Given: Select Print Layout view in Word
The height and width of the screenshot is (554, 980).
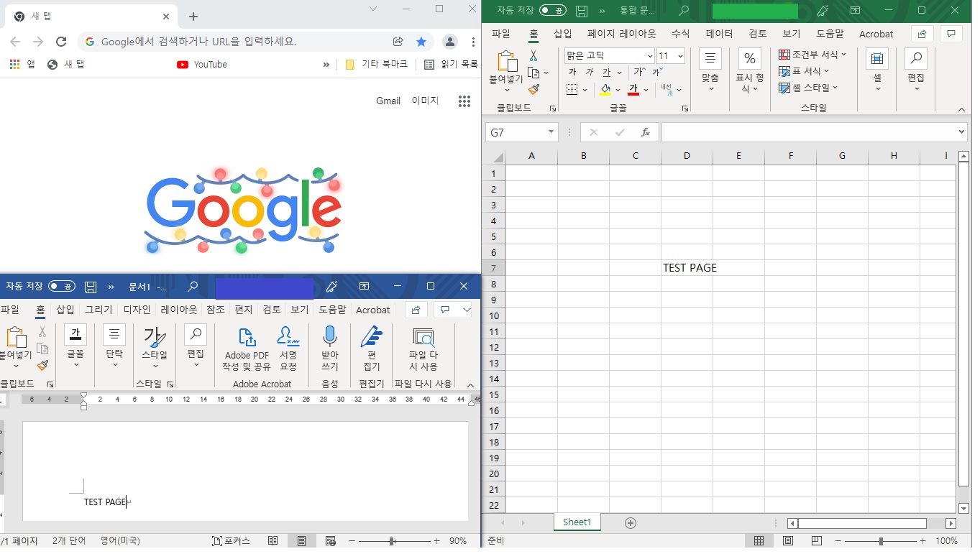Looking at the screenshot, I should (301, 541).
